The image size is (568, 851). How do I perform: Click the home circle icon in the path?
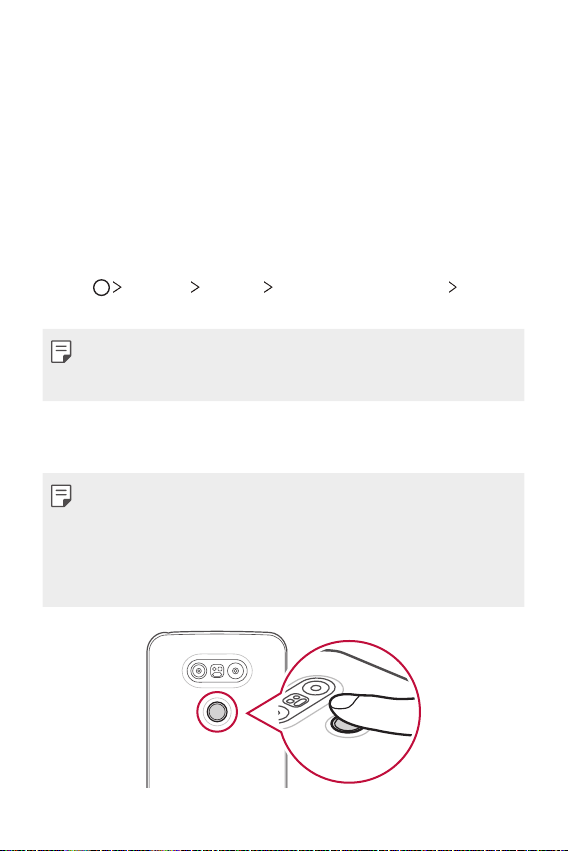pyautogui.click(x=101, y=288)
